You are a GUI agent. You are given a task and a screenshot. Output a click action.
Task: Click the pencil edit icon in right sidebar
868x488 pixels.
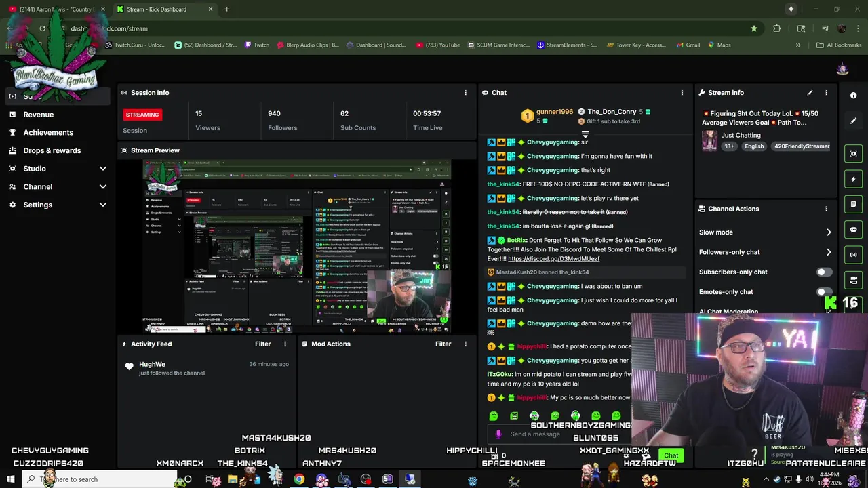(x=854, y=121)
